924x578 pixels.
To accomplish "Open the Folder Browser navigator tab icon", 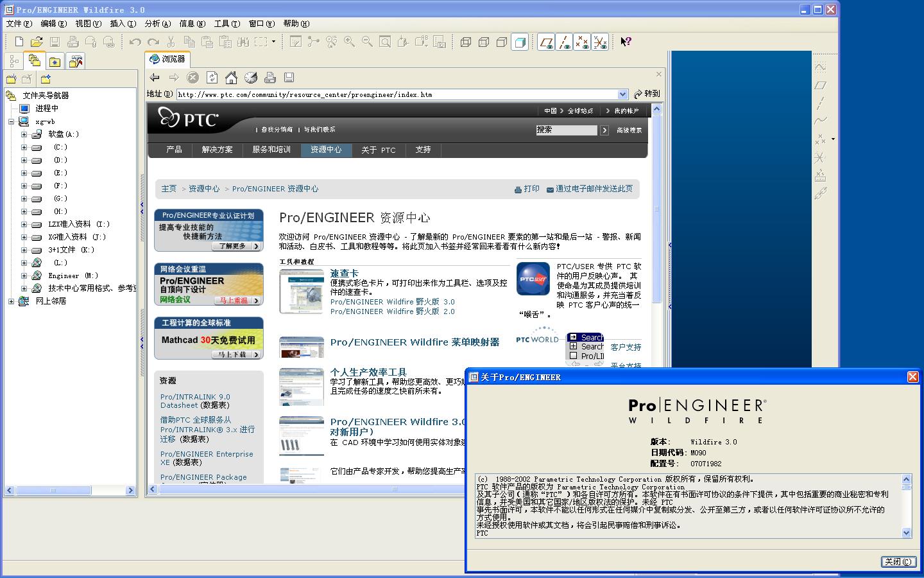I will coord(35,60).
